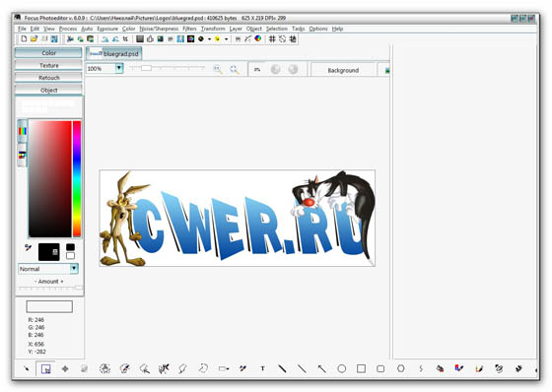Click the zoom magnifier icon beside the zoom slider
This screenshot has width=552, height=392.
218,69
